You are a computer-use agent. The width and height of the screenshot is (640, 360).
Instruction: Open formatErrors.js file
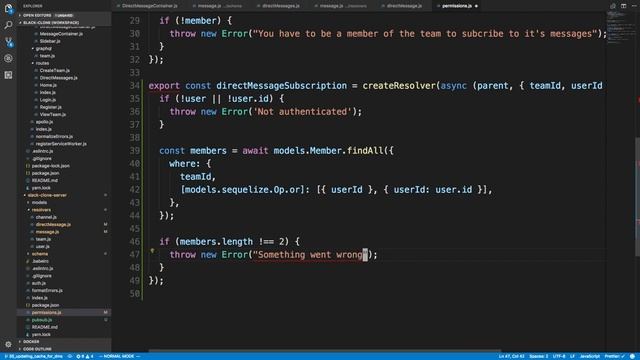pos(47,291)
